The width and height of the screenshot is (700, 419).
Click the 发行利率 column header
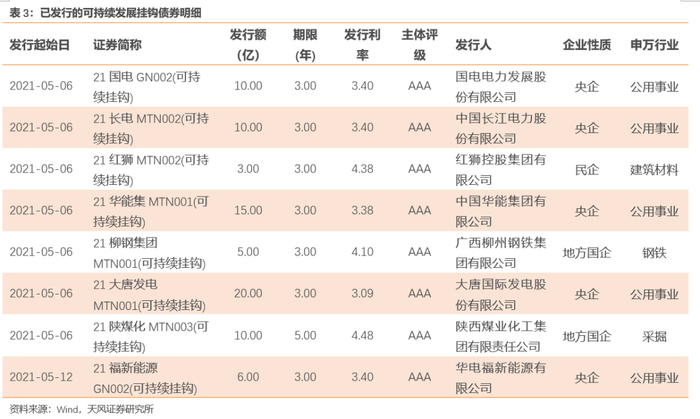(362, 45)
